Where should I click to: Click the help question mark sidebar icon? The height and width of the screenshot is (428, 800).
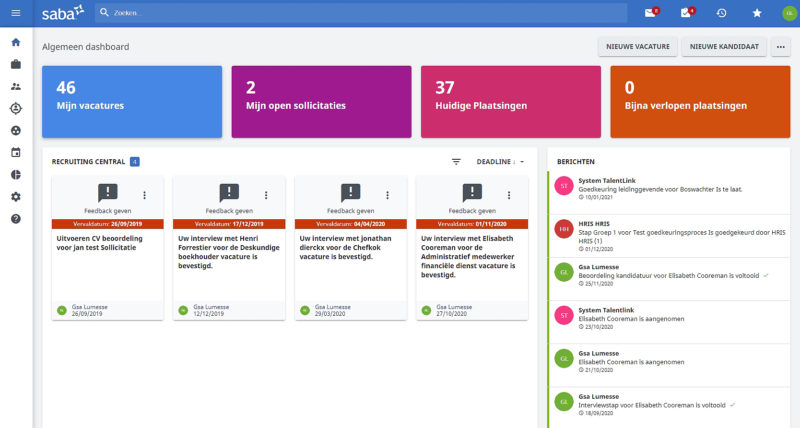coord(15,218)
